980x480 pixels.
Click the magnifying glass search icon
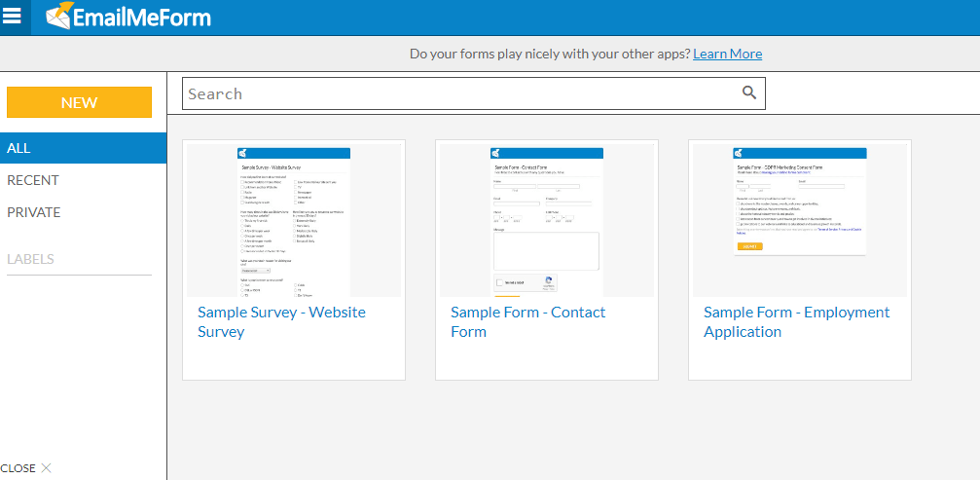point(748,93)
